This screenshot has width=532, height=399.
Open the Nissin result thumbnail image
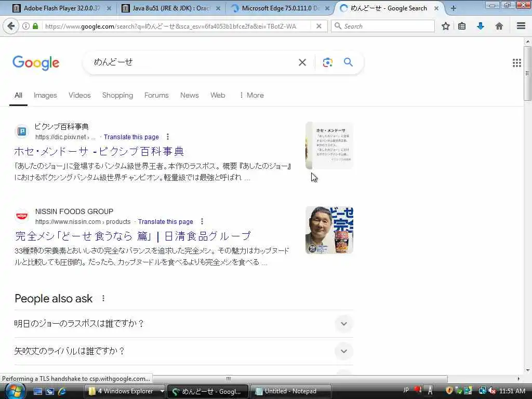pos(329,230)
